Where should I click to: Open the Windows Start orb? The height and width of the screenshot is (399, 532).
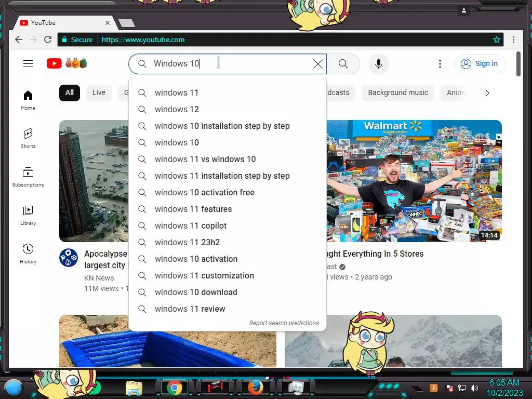point(14,388)
